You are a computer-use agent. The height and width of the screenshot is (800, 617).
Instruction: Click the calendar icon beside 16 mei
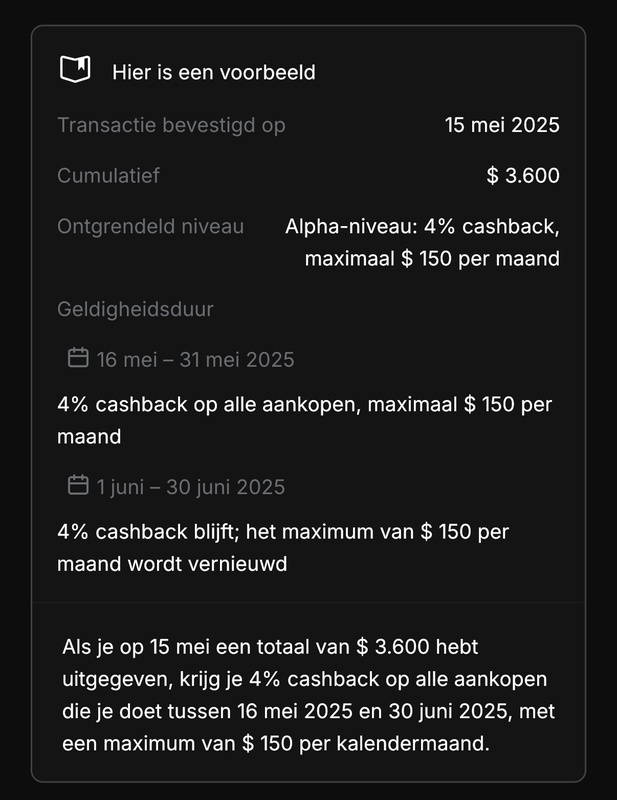[x=78, y=358]
